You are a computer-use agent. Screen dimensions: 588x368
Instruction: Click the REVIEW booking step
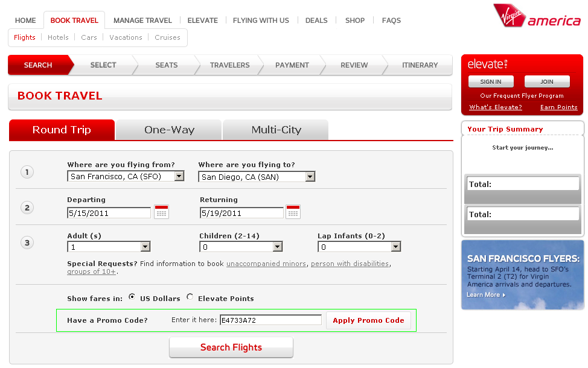(354, 65)
